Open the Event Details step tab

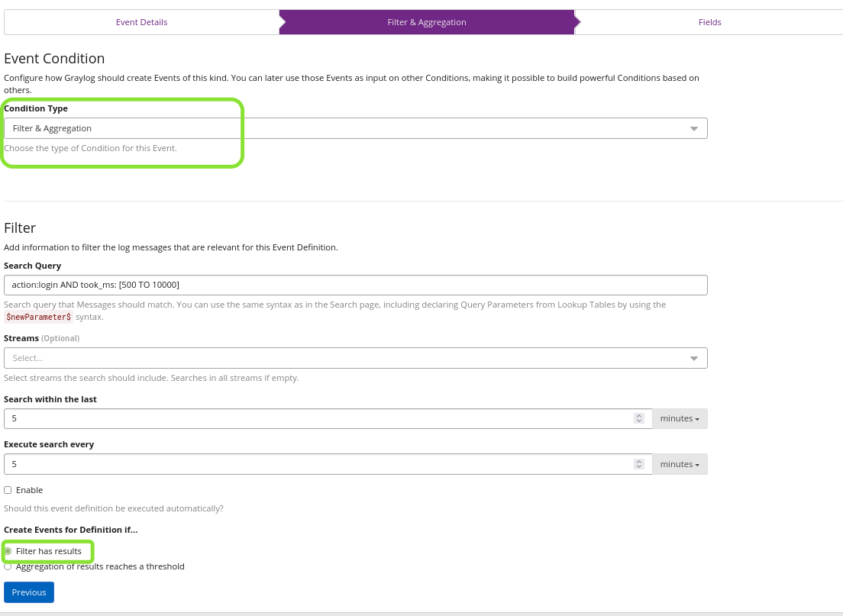click(x=141, y=22)
